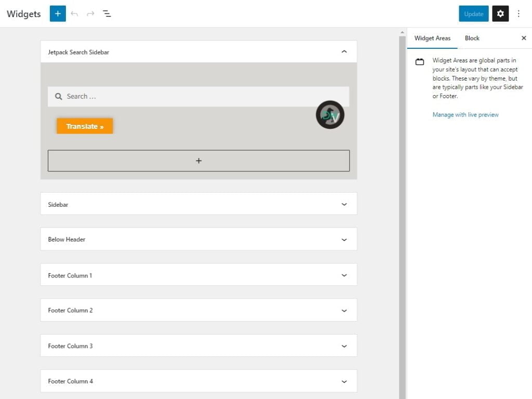Open the list view outline
The height and width of the screenshot is (399, 532).
click(107, 14)
